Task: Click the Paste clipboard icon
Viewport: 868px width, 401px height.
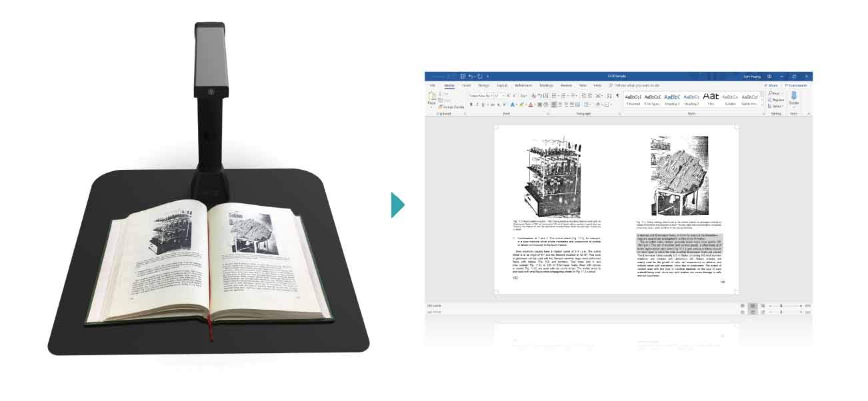Action: pyautogui.click(x=431, y=97)
